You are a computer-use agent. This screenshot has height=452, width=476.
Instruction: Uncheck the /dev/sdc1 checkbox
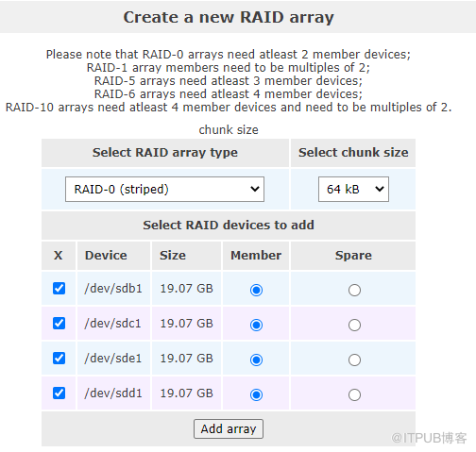(x=59, y=323)
